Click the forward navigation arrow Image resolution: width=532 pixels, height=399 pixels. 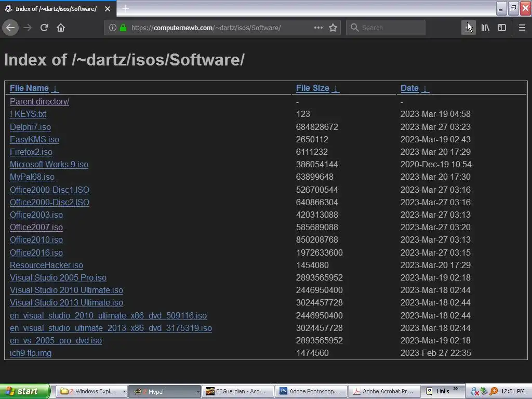click(28, 28)
